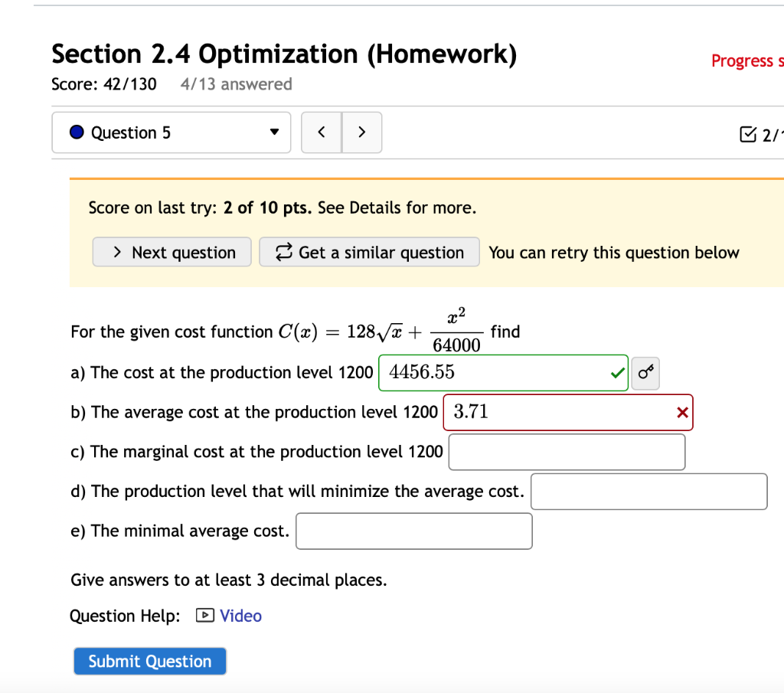Screen dimensions: 784x693
Task: Click the red Progress text at top right
Action: pyautogui.click(x=747, y=61)
